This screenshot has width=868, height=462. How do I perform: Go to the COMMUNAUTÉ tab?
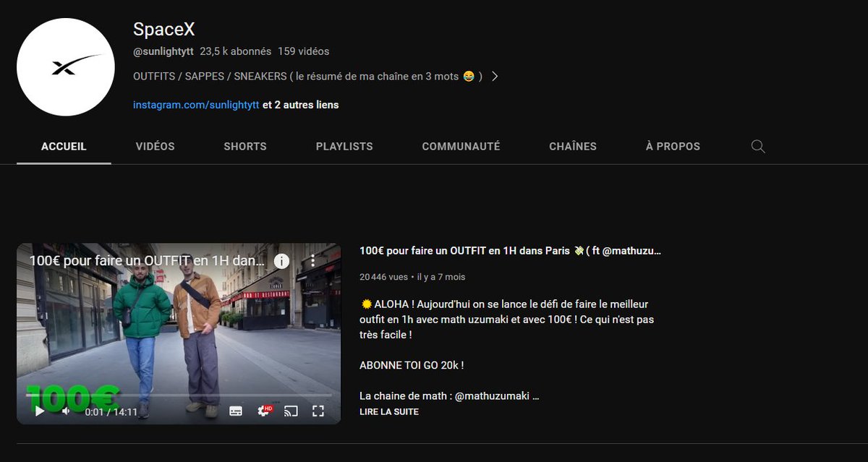461,146
